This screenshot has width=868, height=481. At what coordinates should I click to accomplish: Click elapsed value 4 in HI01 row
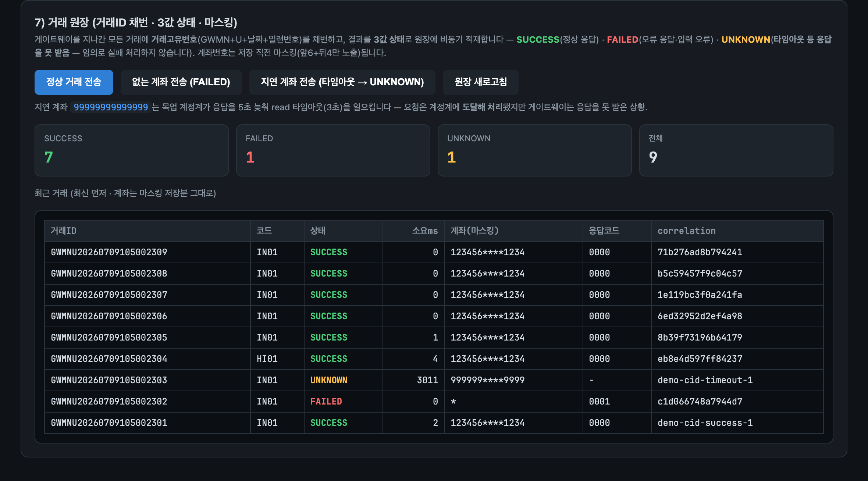(x=435, y=359)
